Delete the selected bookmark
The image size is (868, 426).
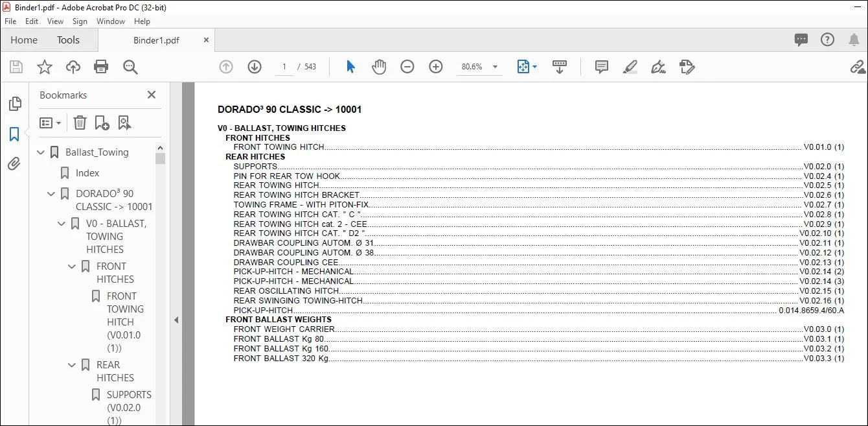click(80, 123)
